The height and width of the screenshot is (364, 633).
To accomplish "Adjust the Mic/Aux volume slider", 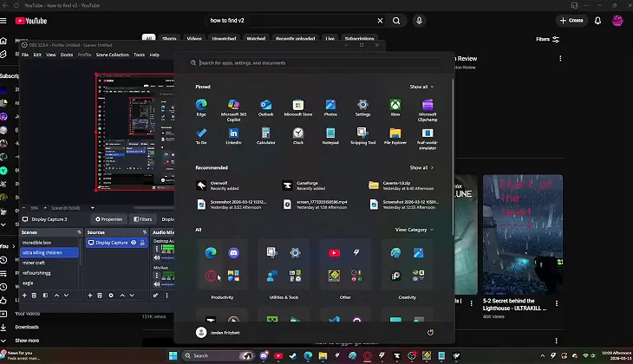I will pyautogui.click(x=168, y=284).
